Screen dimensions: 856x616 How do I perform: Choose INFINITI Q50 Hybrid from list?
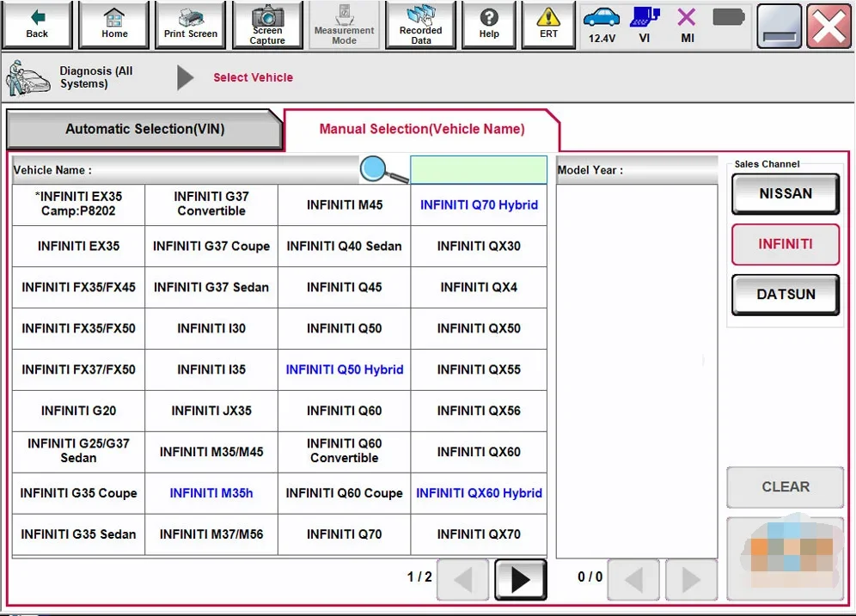[345, 369]
